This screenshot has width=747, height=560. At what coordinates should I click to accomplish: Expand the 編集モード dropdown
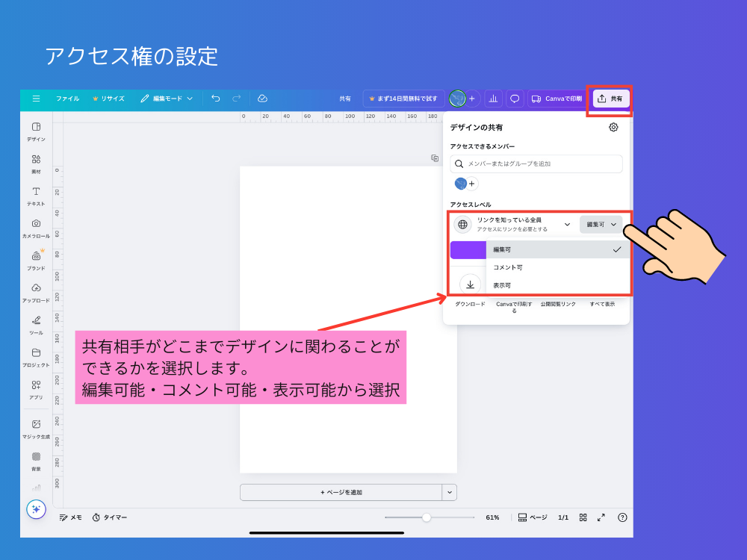click(x=167, y=99)
